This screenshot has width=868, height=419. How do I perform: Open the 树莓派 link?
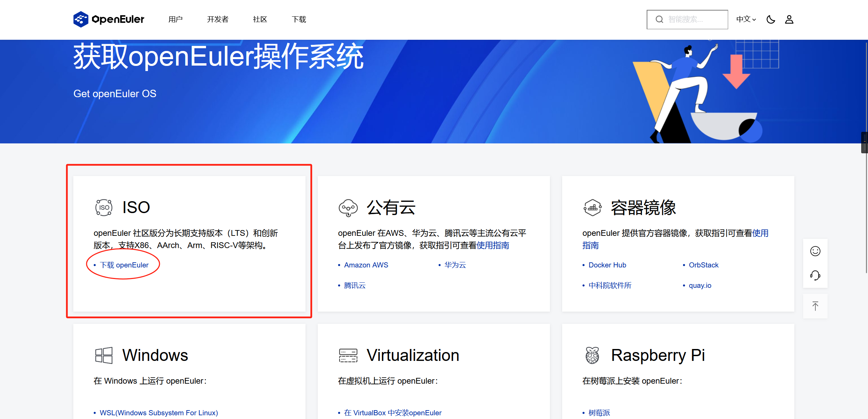599,413
